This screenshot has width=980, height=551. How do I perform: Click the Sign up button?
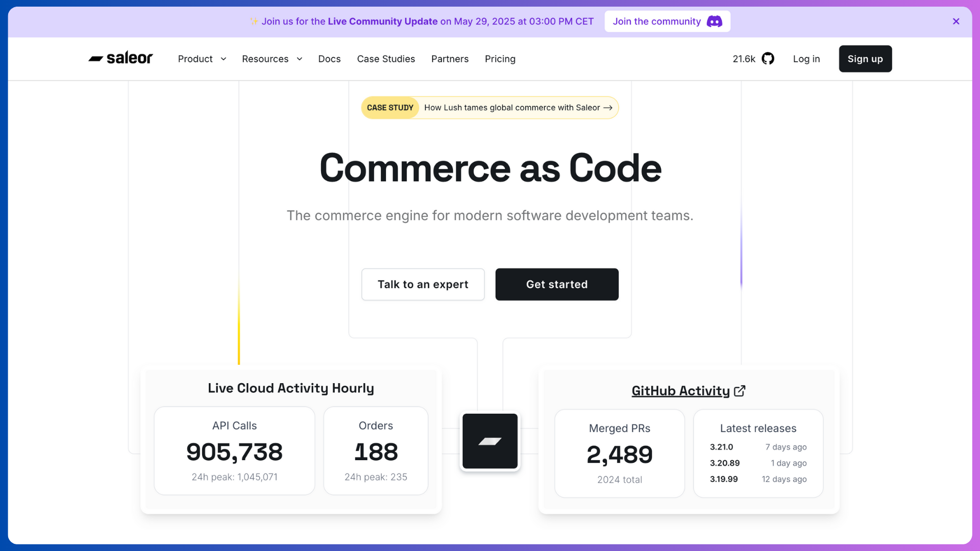click(865, 59)
